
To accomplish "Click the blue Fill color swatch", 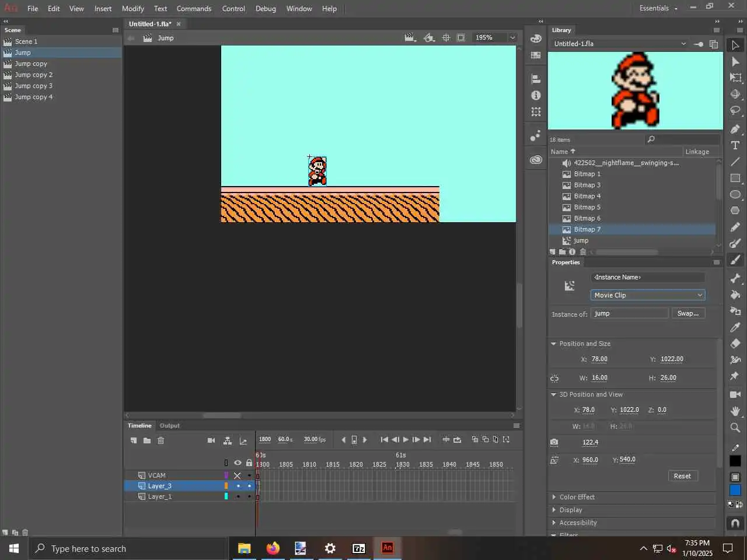I will [x=735, y=490].
